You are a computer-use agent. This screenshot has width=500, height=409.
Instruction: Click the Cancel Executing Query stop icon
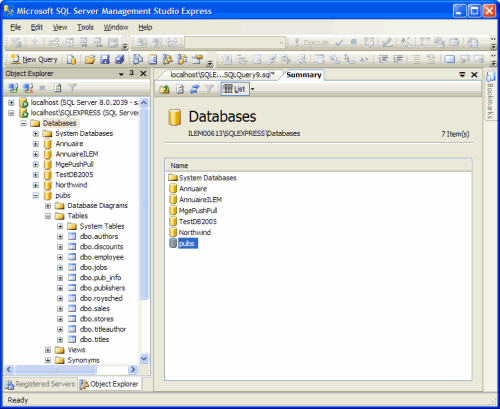354,42
